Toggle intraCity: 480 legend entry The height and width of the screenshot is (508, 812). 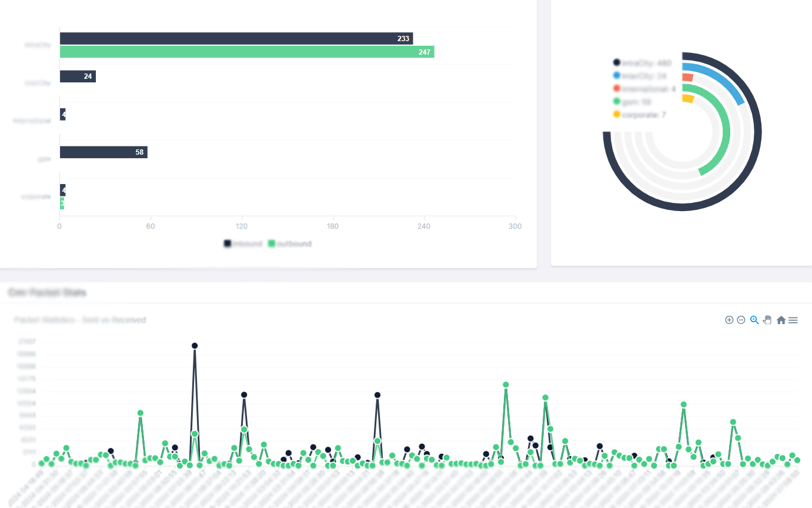tap(642, 63)
